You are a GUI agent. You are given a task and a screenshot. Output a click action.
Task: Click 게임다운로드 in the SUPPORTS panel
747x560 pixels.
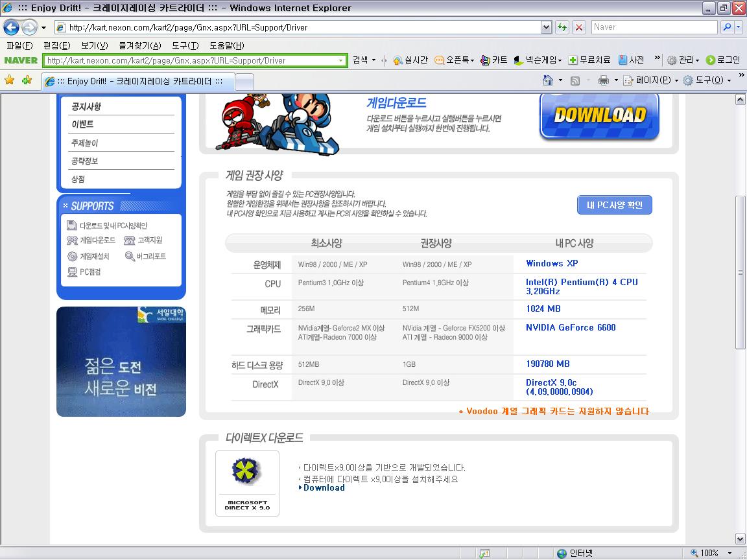click(91, 240)
